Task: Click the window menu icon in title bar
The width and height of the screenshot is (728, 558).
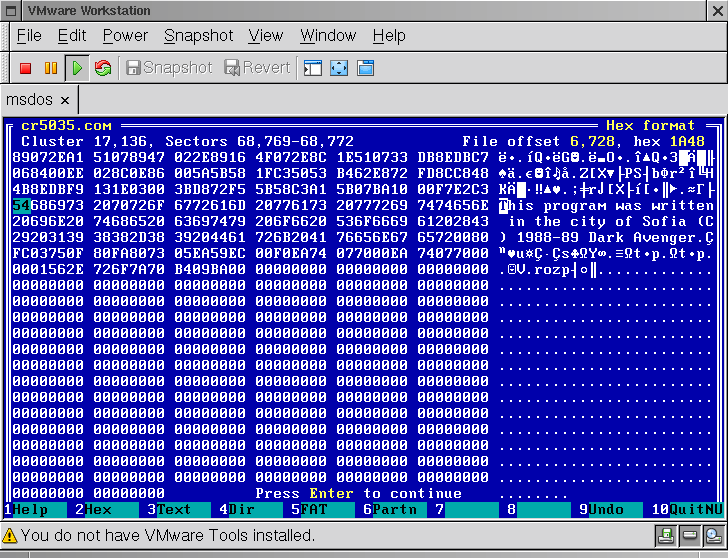Action: (11, 11)
